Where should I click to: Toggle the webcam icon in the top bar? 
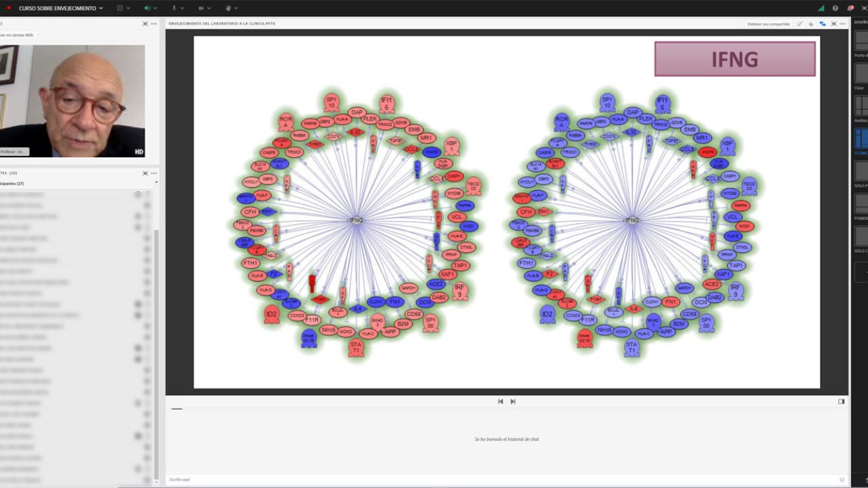201,8
